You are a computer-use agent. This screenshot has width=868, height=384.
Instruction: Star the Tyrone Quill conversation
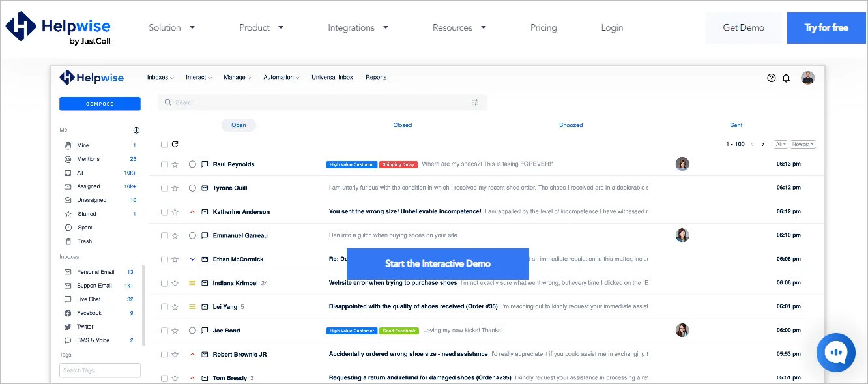coord(175,188)
